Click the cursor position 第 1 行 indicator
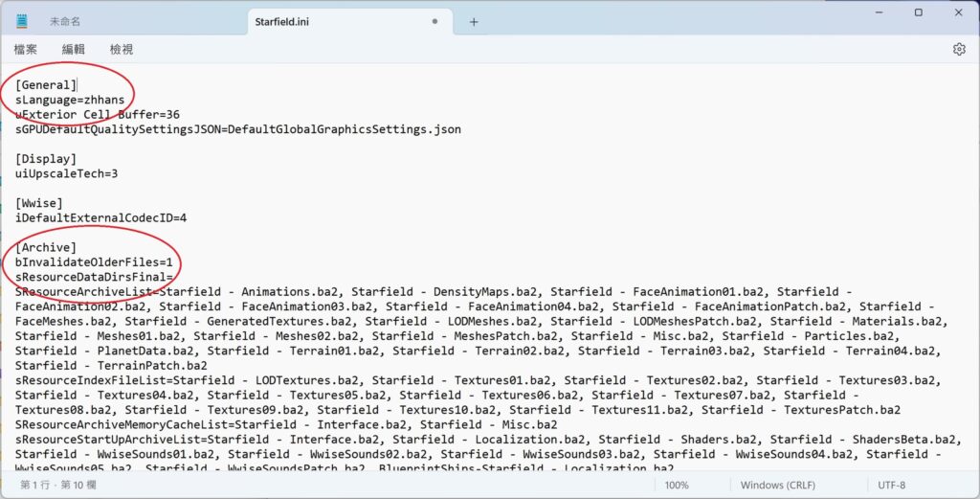The image size is (980, 499). click(x=58, y=485)
